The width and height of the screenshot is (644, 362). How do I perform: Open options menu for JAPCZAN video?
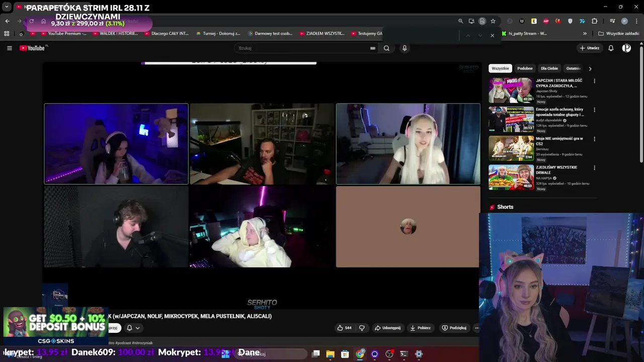click(x=594, y=81)
